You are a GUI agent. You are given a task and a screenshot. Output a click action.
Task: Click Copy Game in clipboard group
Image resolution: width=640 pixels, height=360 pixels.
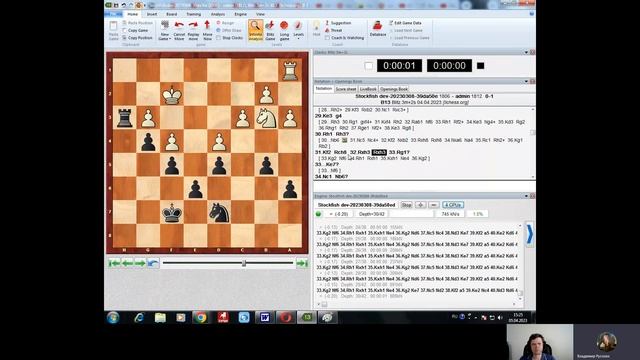tap(135, 30)
